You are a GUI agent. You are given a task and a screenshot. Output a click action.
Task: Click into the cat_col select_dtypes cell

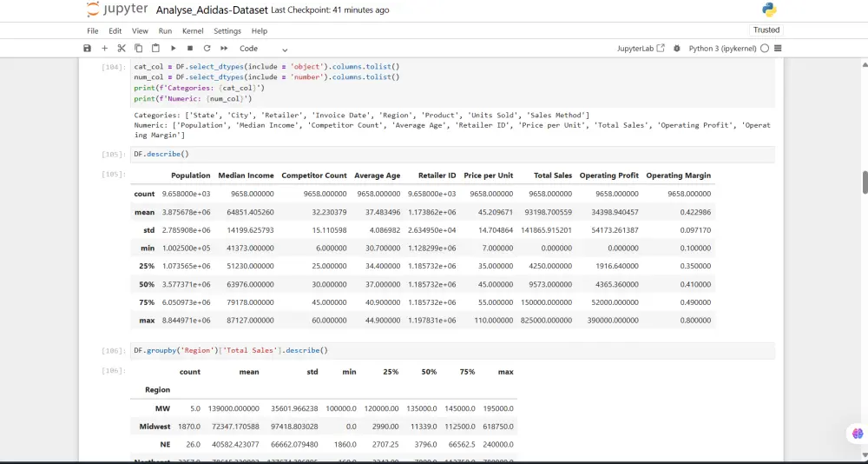(452, 83)
